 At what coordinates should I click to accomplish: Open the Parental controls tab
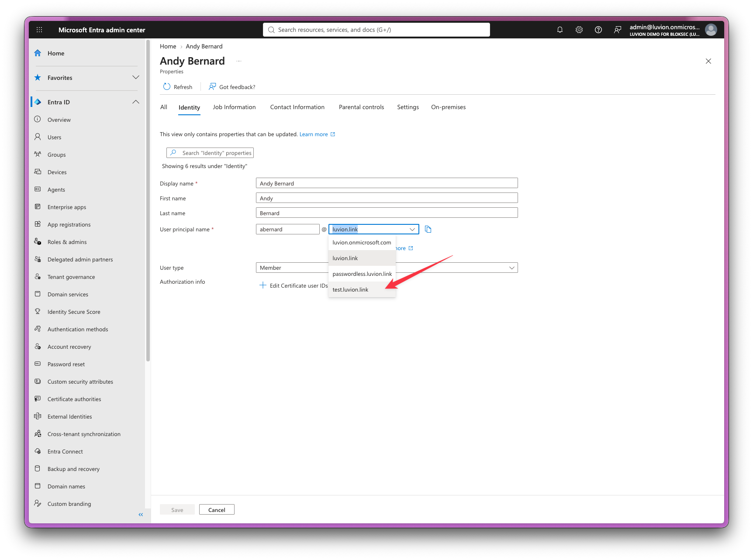click(361, 107)
